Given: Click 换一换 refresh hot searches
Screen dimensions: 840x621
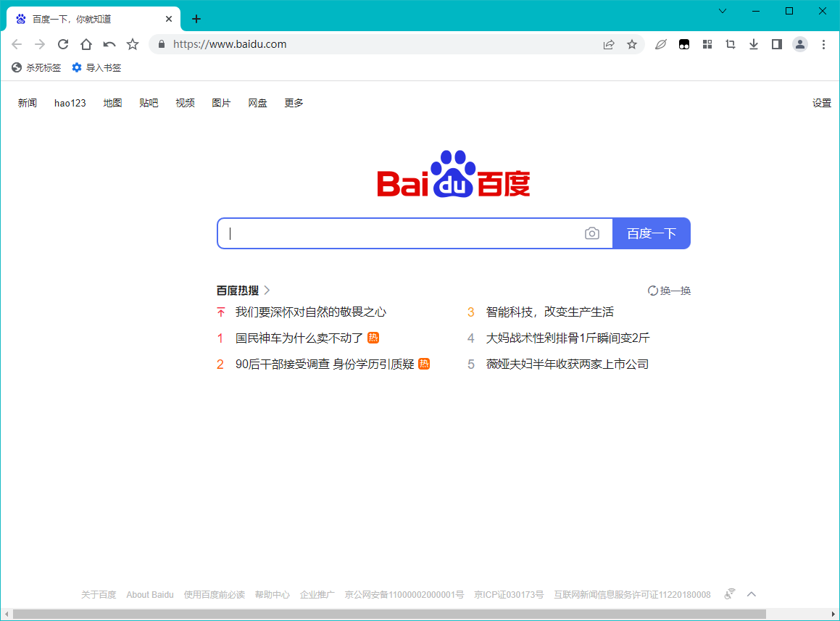Looking at the screenshot, I should [669, 291].
